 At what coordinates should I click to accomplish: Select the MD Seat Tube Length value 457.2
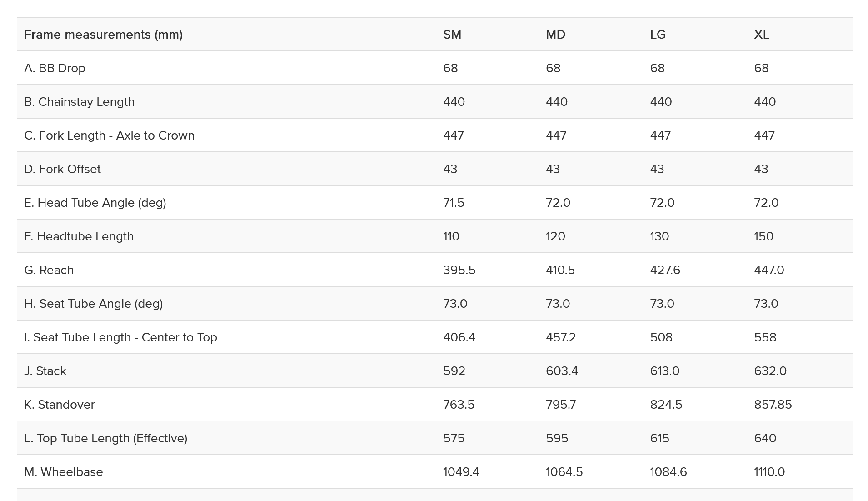click(560, 337)
